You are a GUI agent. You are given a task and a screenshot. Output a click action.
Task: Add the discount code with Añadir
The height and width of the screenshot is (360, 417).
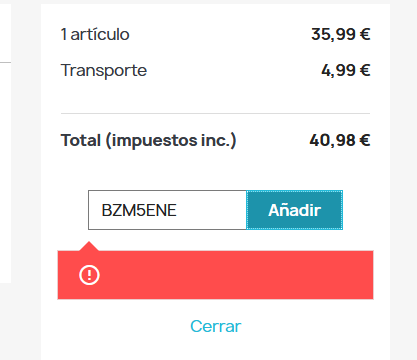point(294,210)
